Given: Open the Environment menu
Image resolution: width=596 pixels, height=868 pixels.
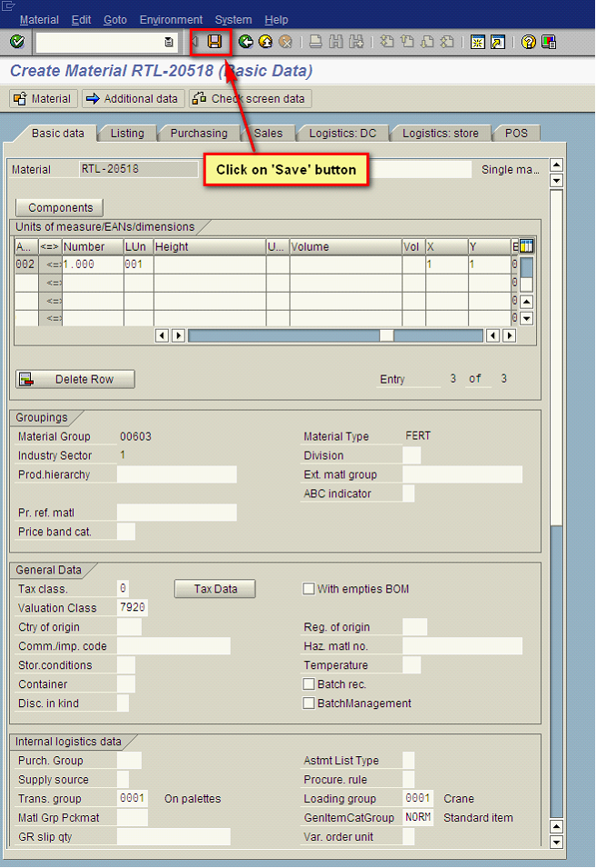Looking at the screenshot, I should (171, 19).
